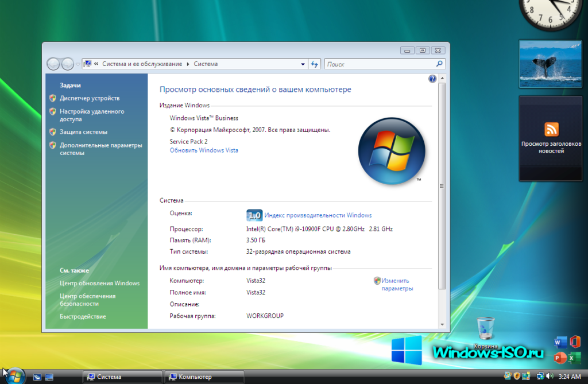Click 32-разрядная операционная система text
588x384 pixels.
(x=299, y=251)
